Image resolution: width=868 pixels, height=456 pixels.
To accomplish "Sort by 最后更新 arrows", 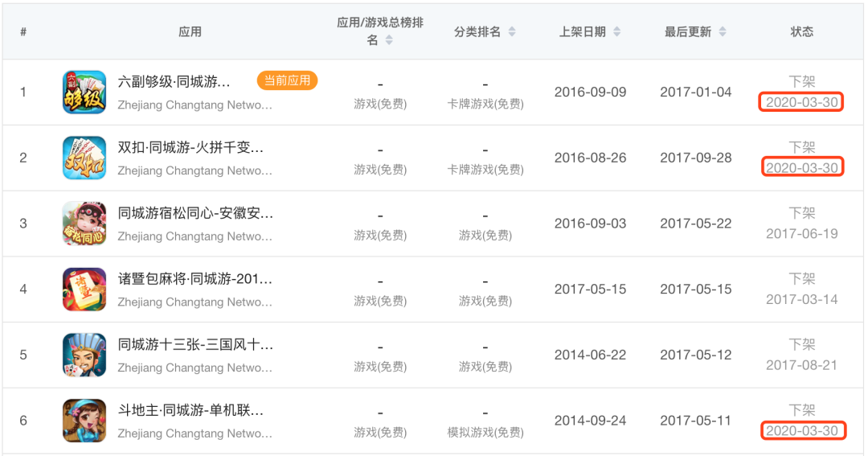I will coord(723,31).
